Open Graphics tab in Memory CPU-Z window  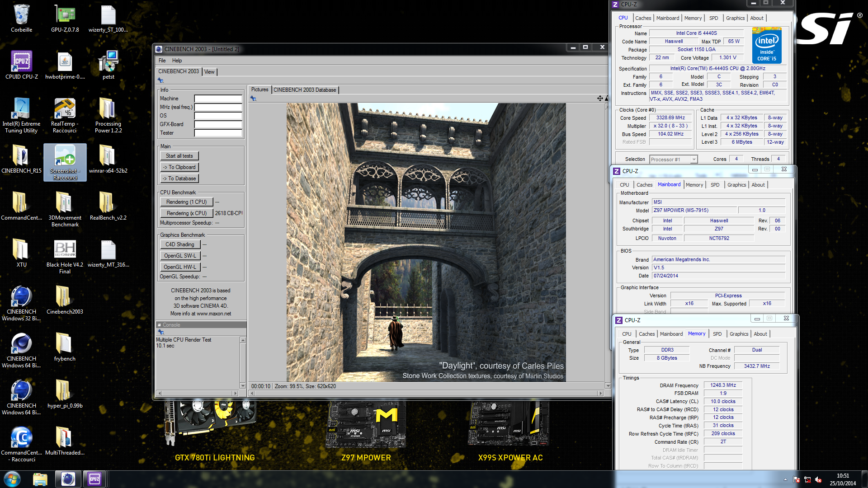click(739, 334)
